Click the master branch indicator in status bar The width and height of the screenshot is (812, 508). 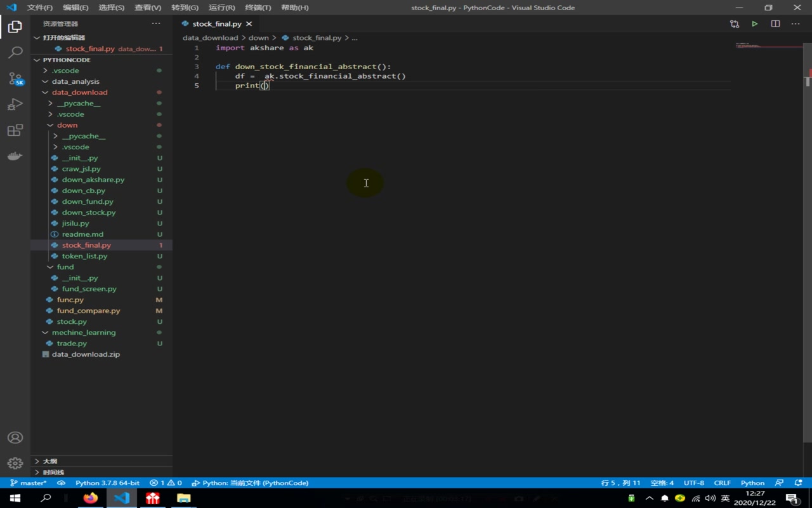(x=29, y=483)
